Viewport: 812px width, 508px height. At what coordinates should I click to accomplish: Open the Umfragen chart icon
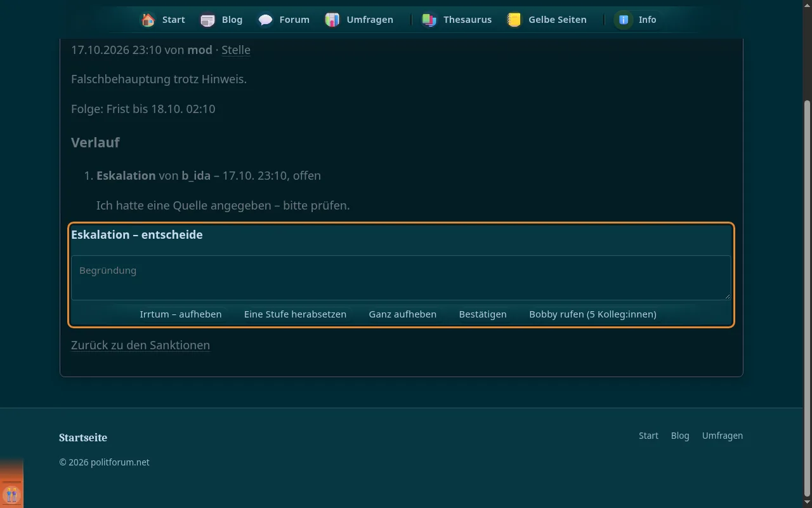(332, 20)
